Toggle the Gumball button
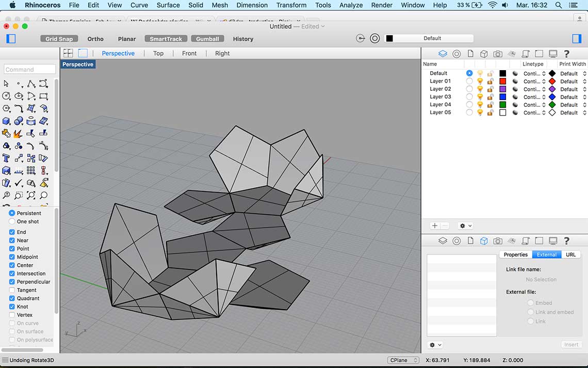The image size is (588, 368). (x=207, y=39)
